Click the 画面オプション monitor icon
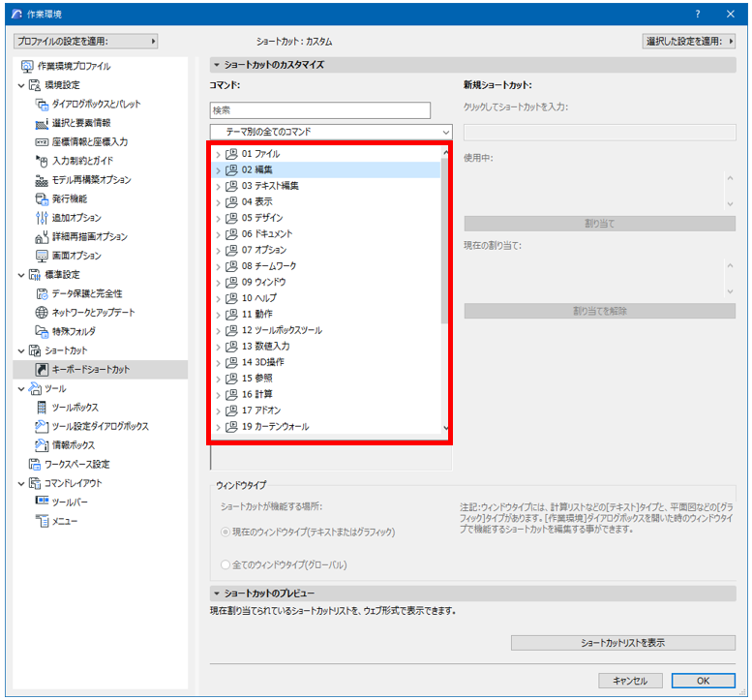752x700 pixels. point(43,256)
